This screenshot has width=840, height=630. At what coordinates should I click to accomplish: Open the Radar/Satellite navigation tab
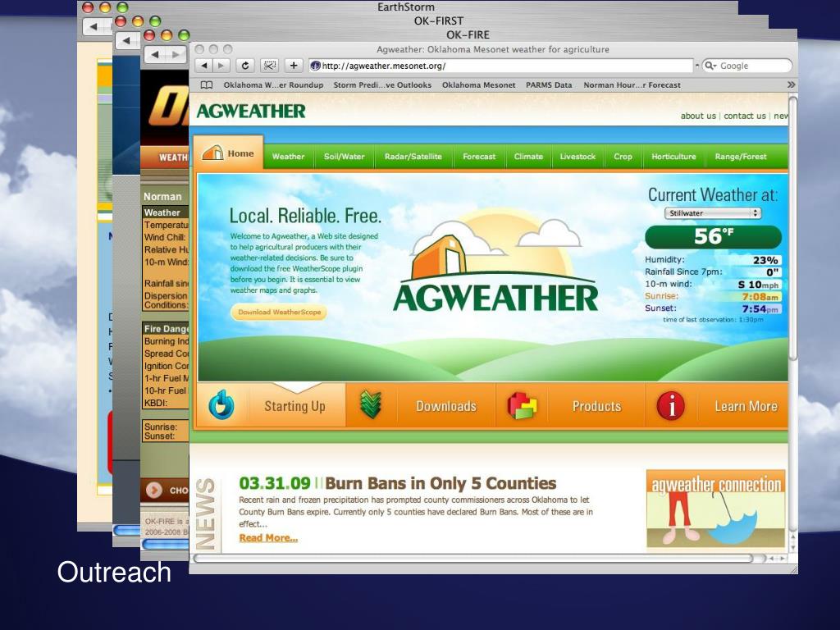[x=413, y=157]
